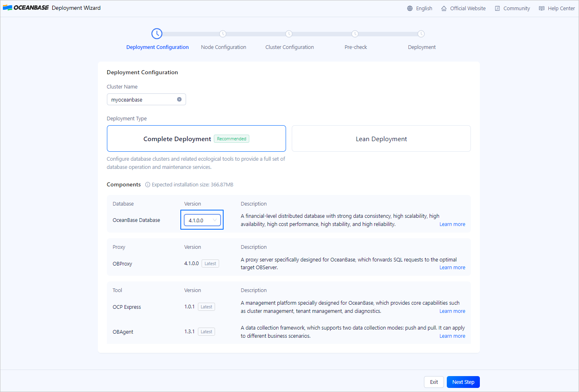This screenshot has height=392, width=579.
Task: Choose Lean Deployment type
Action: pos(381,139)
